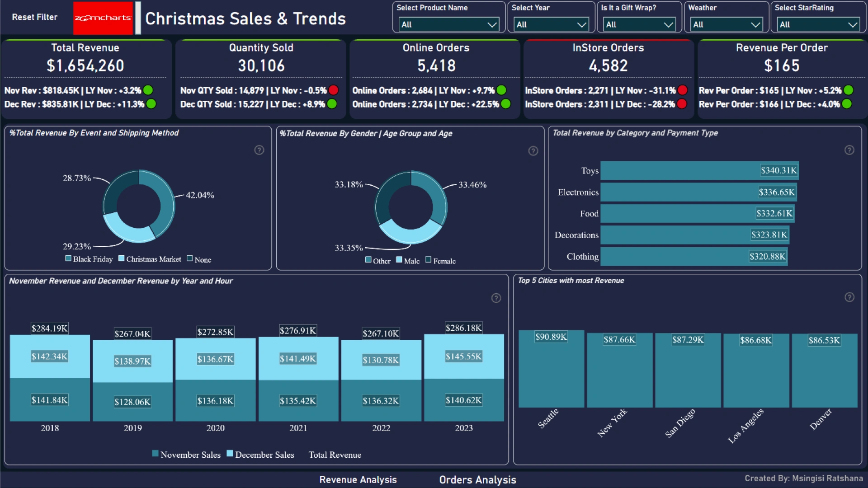Image resolution: width=868 pixels, height=488 pixels.
Task: Click the InStore Orders 4,582 value
Action: [608, 66]
